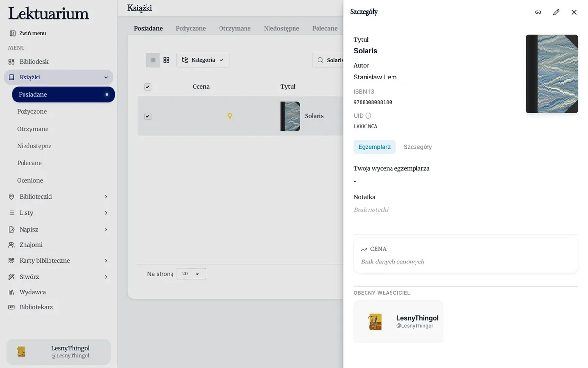Click the lightbulb rating icon for Solaris

229,116
